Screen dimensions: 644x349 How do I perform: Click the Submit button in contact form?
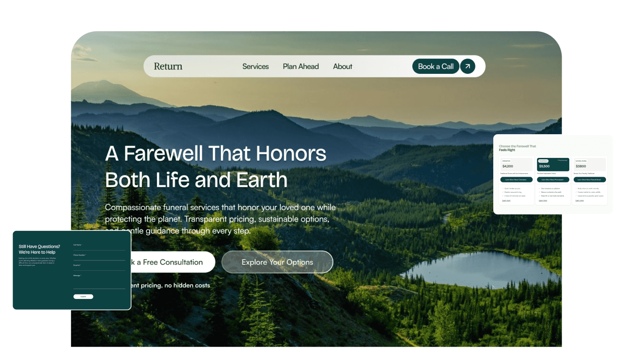point(83,297)
